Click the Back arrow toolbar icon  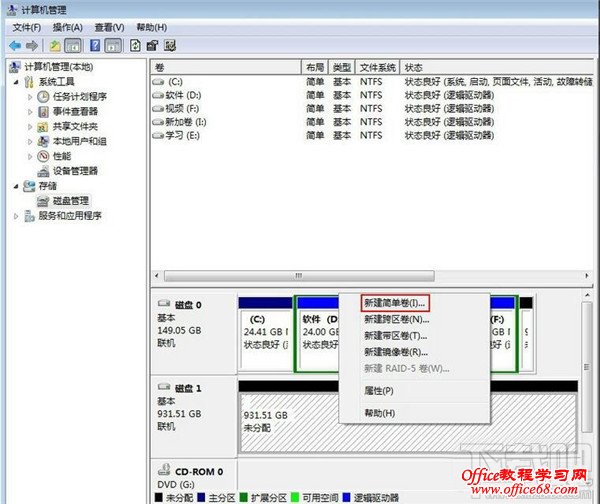pyautogui.click(x=15, y=46)
